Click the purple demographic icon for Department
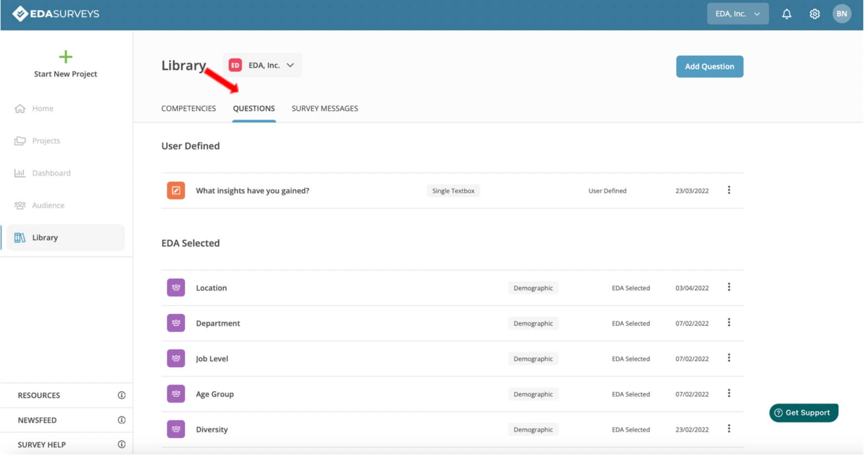Screen dimensions: 868x456 point(176,323)
